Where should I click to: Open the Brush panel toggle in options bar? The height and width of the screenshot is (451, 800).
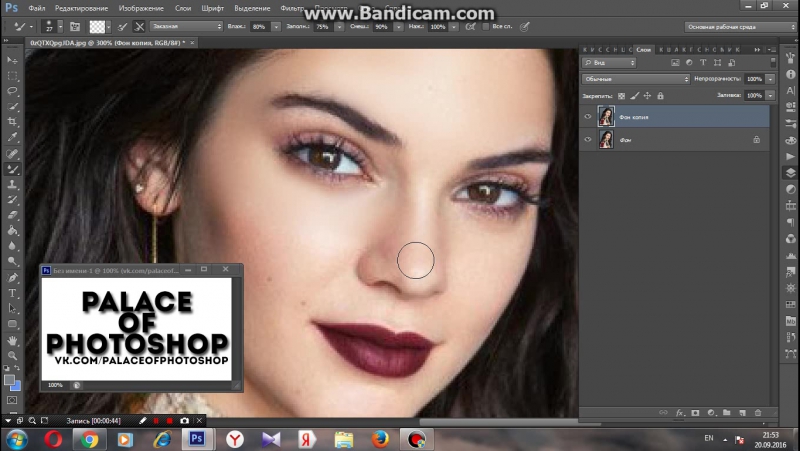click(x=75, y=27)
